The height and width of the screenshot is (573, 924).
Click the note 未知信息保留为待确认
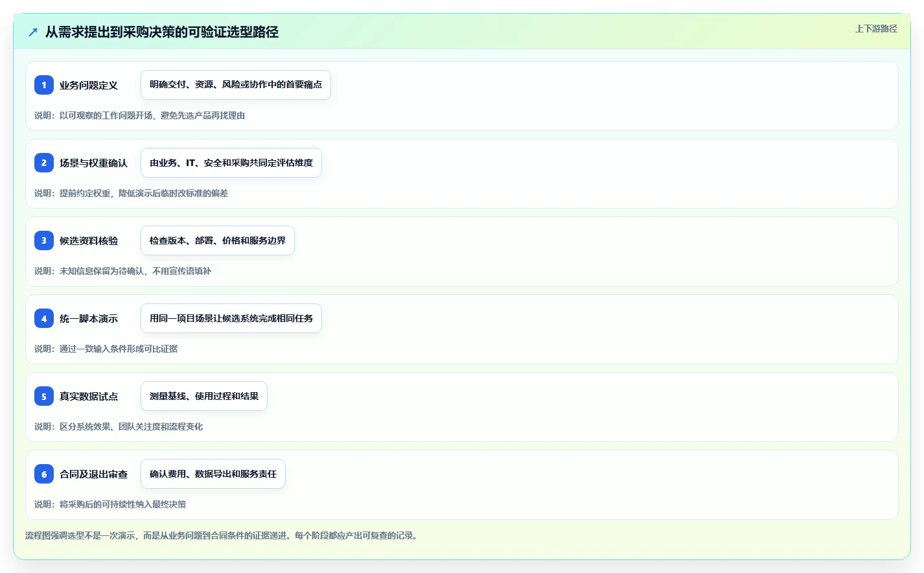coord(102,271)
